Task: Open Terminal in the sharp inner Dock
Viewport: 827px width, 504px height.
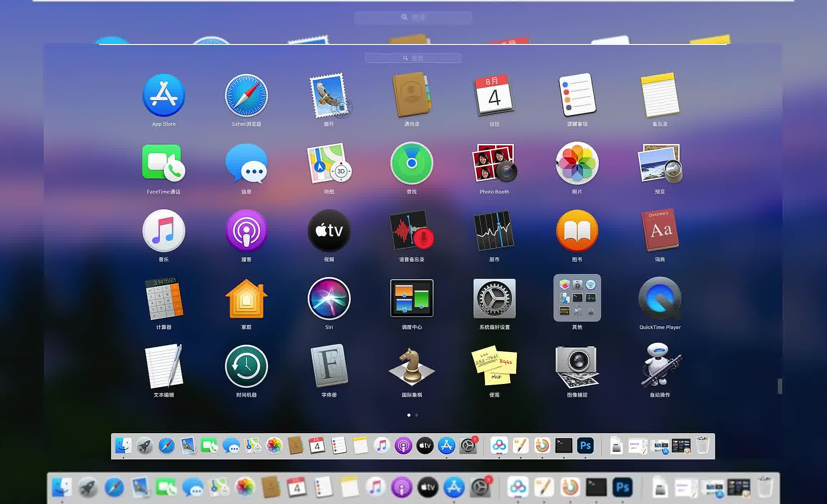Action: (564, 446)
